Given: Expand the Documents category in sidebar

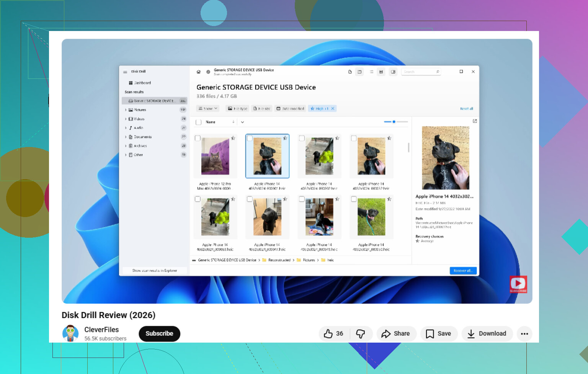Looking at the screenshot, I should tap(126, 137).
